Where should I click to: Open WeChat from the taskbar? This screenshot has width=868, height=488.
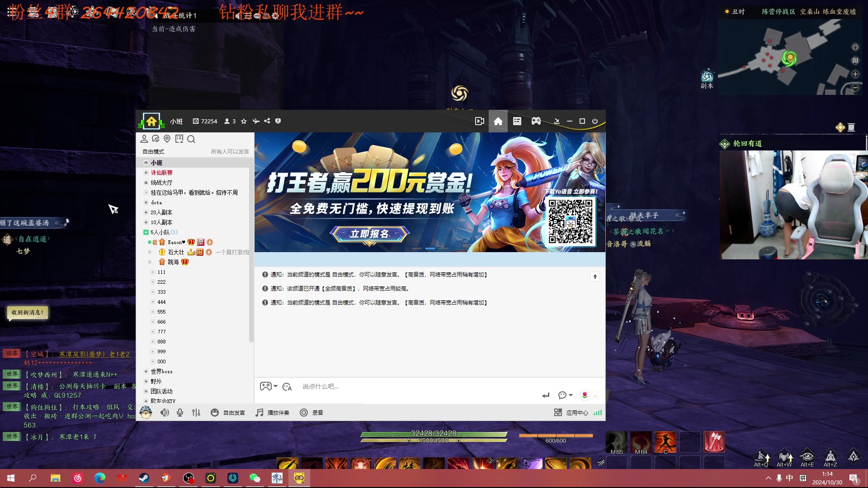pos(255,478)
